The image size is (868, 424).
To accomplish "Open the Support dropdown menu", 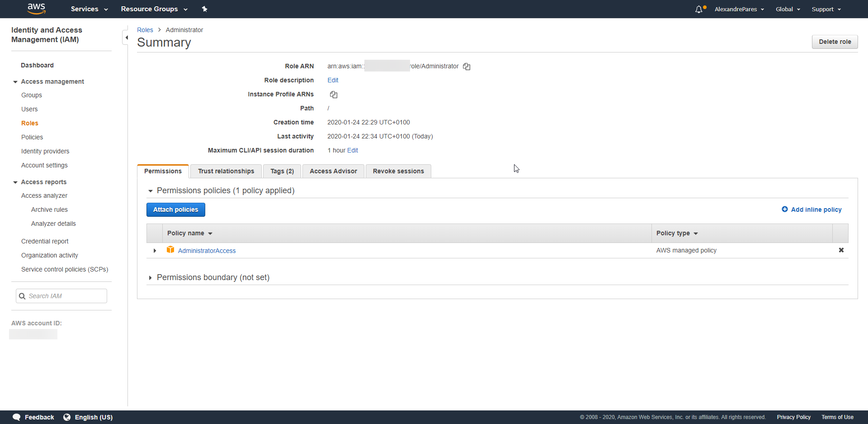I will [826, 9].
